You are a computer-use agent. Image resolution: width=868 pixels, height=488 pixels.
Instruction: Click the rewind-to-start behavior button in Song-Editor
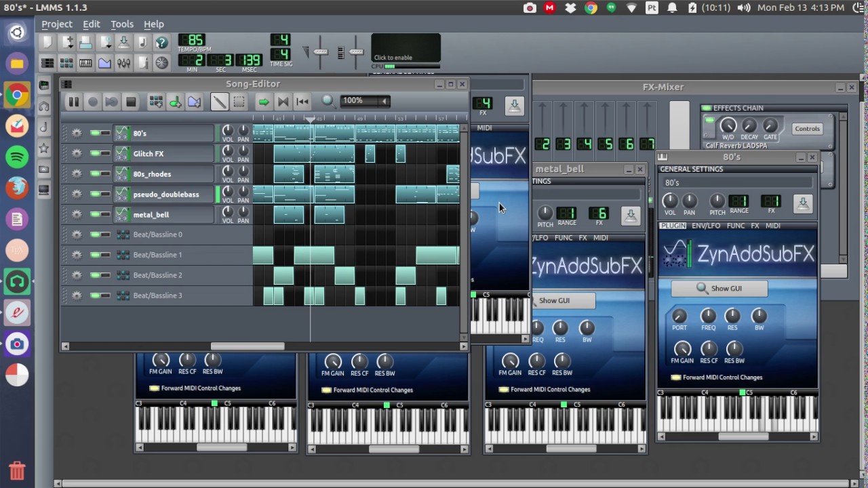tap(302, 102)
